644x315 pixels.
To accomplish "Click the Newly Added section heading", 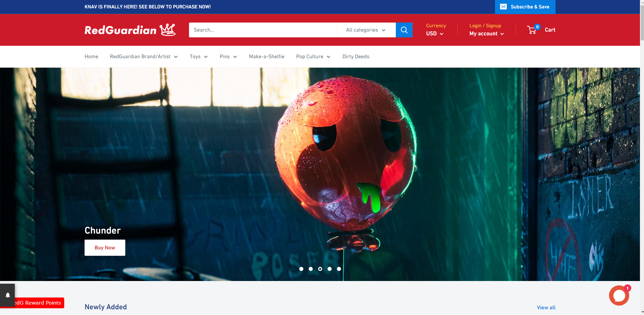I will [x=106, y=307].
